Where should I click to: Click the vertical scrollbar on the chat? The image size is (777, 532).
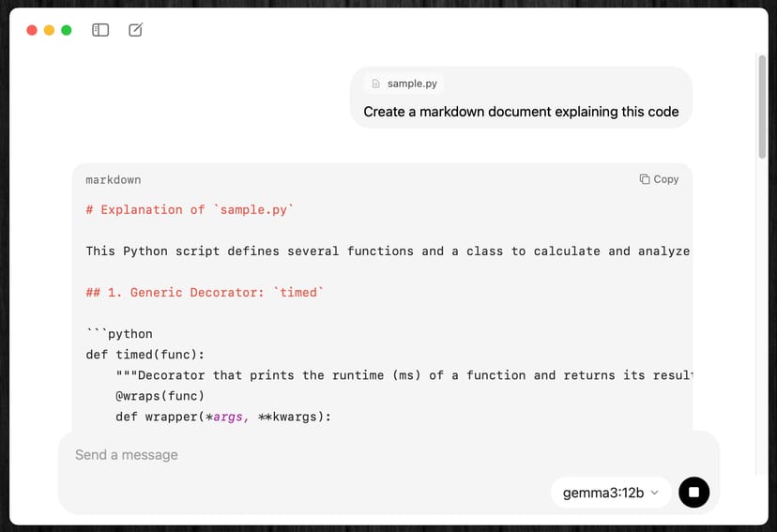[x=762, y=108]
